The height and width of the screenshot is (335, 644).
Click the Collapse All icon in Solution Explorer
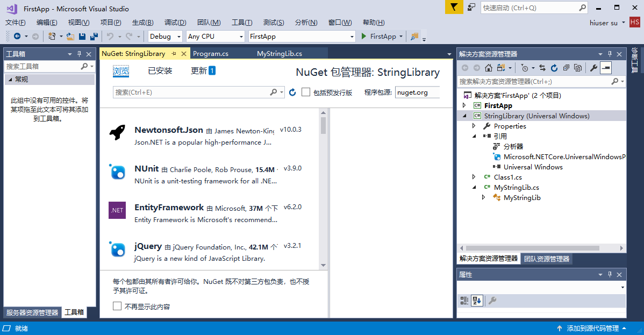(566, 68)
